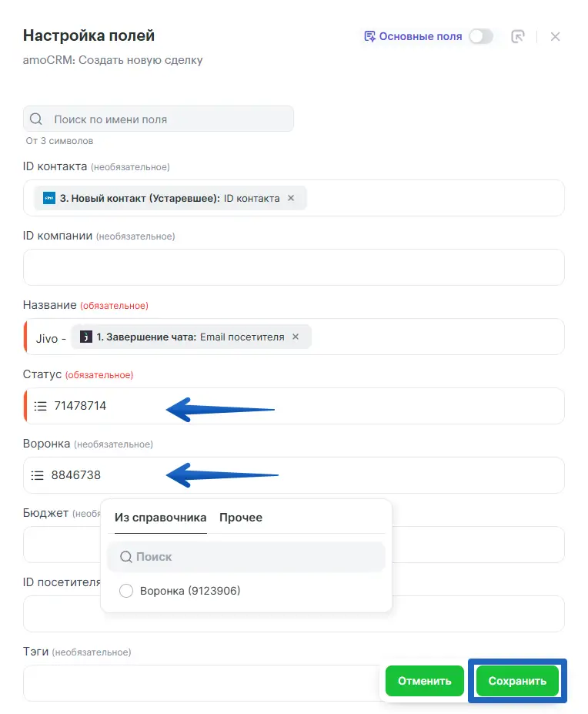The height and width of the screenshot is (714, 588).
Task: Toggle the Основные поля switch
Action: [x=481, y=36]
